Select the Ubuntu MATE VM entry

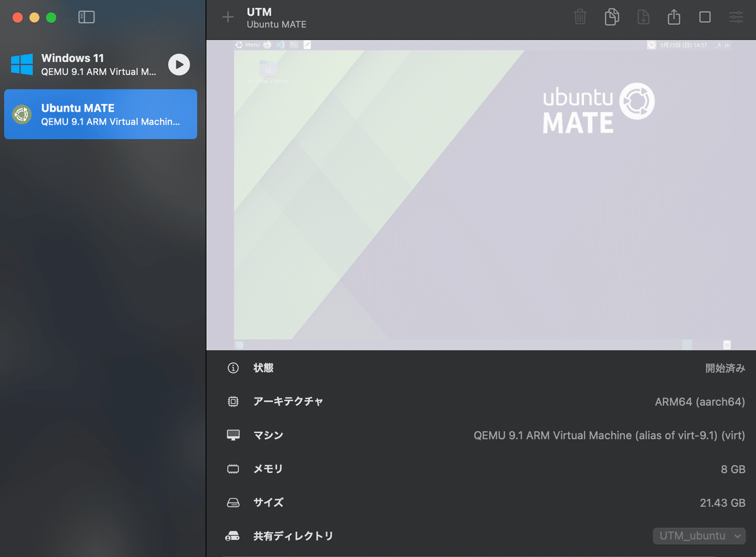[x=101, y=114]
